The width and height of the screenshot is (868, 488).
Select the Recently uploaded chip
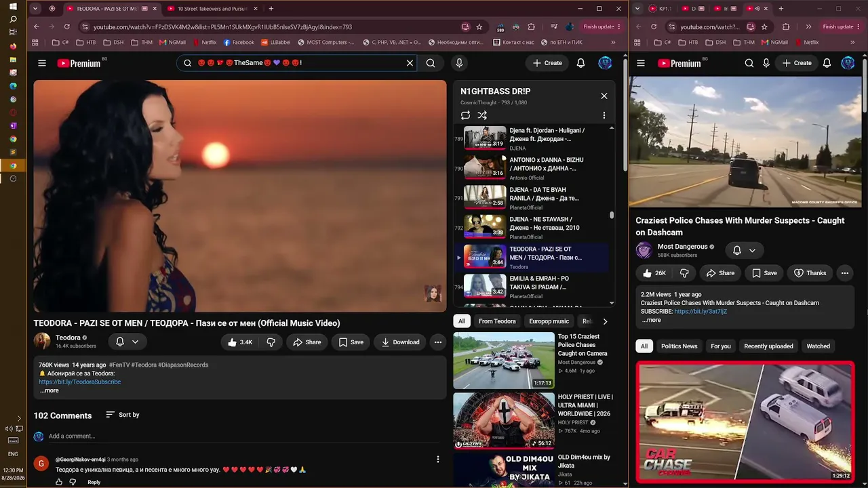pyautogui.click(x=768, y=346)
